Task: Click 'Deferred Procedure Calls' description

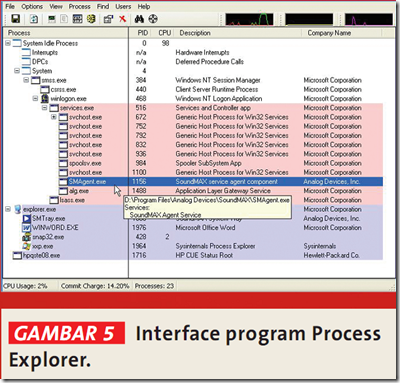Action: coord(209,62)
